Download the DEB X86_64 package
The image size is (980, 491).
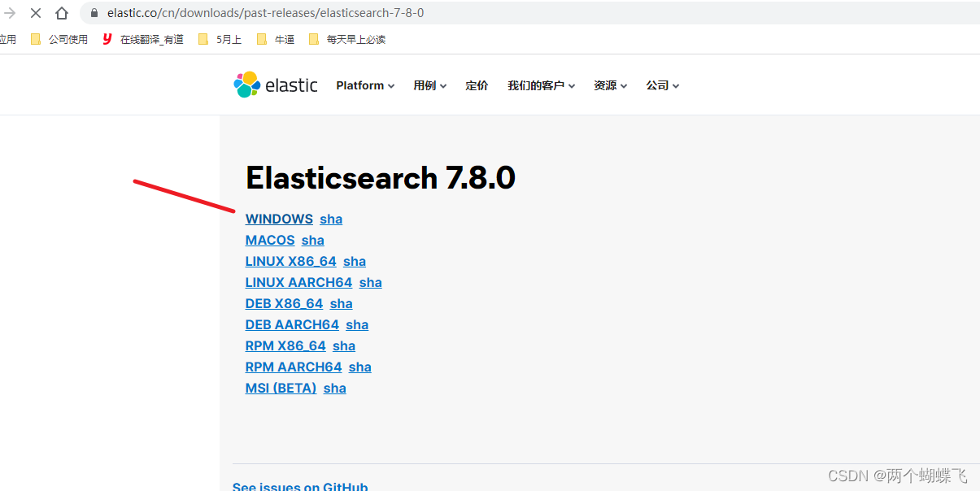[284, 303]
